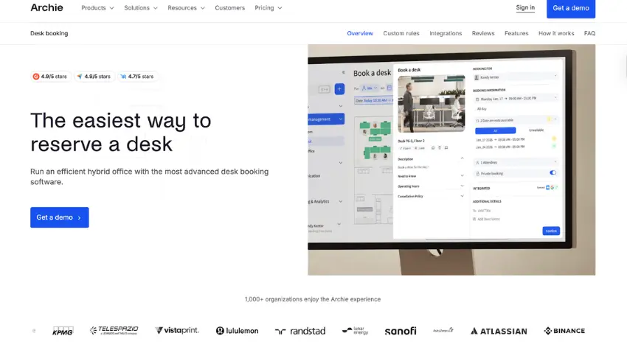Click the lululemon logo
The height and width of the screenshot is (364, 627).
pos(237,331)
